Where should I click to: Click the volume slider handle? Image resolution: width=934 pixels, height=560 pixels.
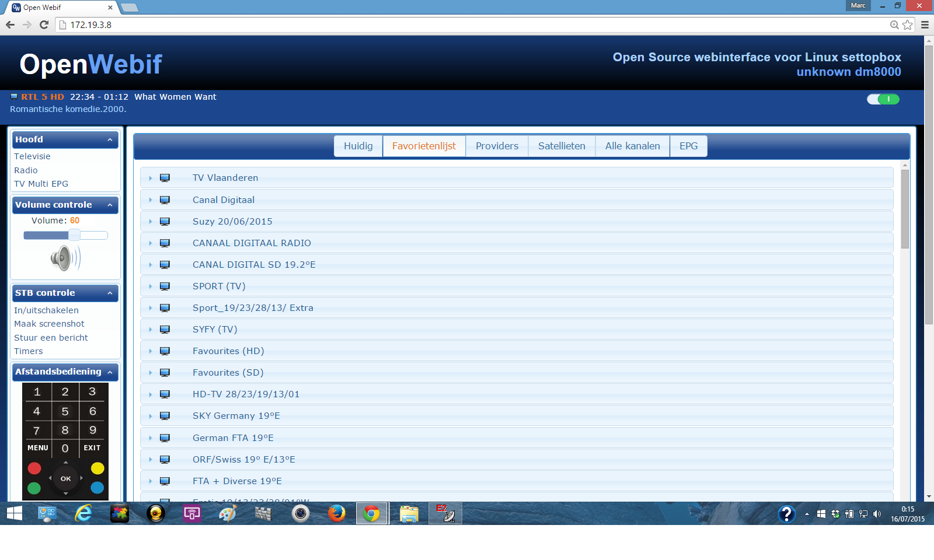click(74, 235)
